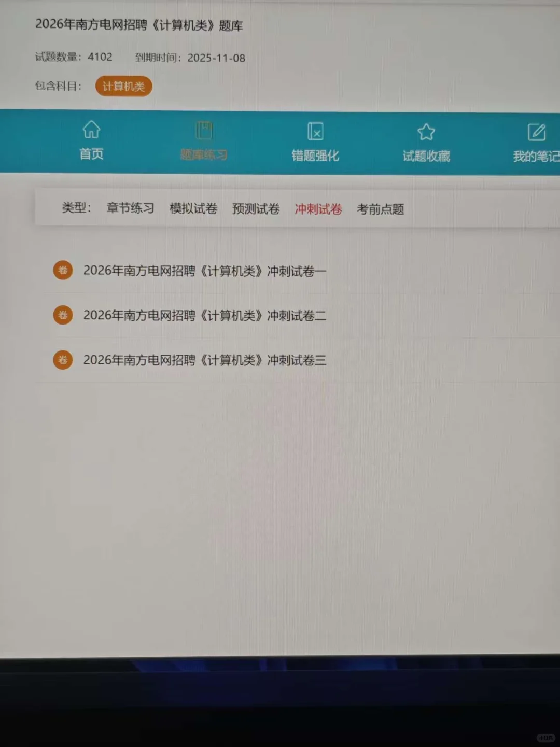Select the 考前点题 type filter

381,209
